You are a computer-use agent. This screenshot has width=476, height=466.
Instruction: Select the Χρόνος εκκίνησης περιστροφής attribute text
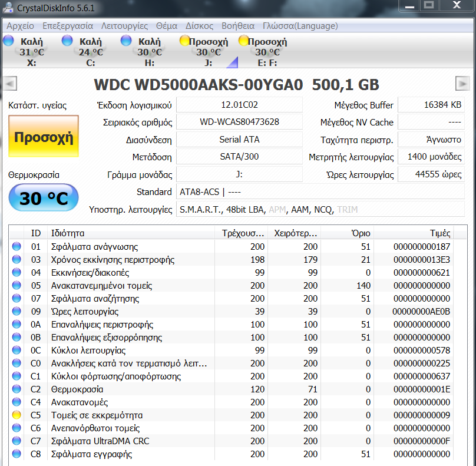(x=113, y=260)
